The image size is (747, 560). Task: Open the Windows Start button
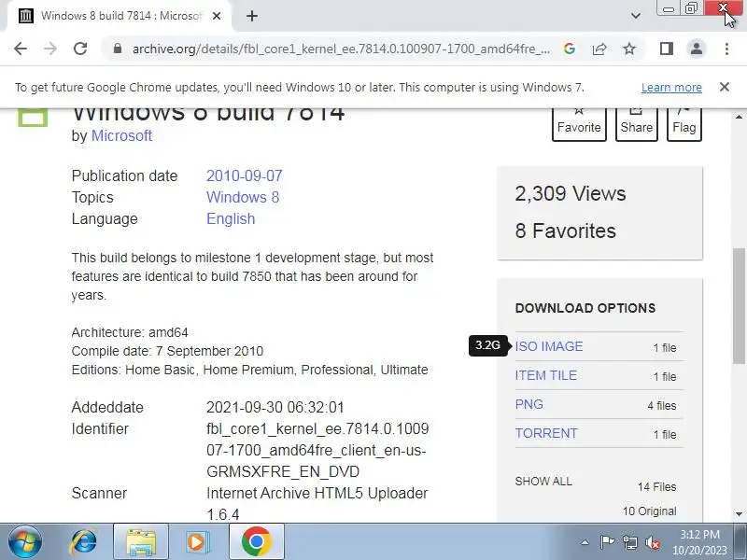tap(24, 542)
